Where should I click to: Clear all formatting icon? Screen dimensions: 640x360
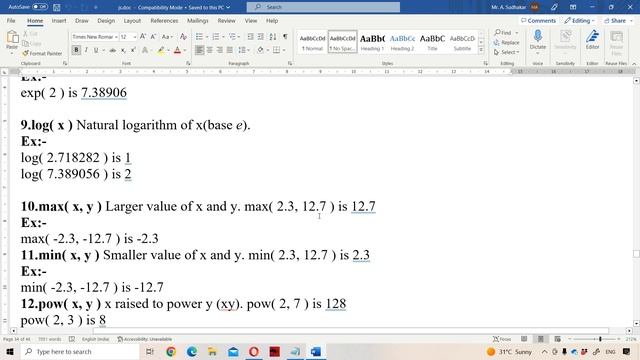[x=183, y=37]
